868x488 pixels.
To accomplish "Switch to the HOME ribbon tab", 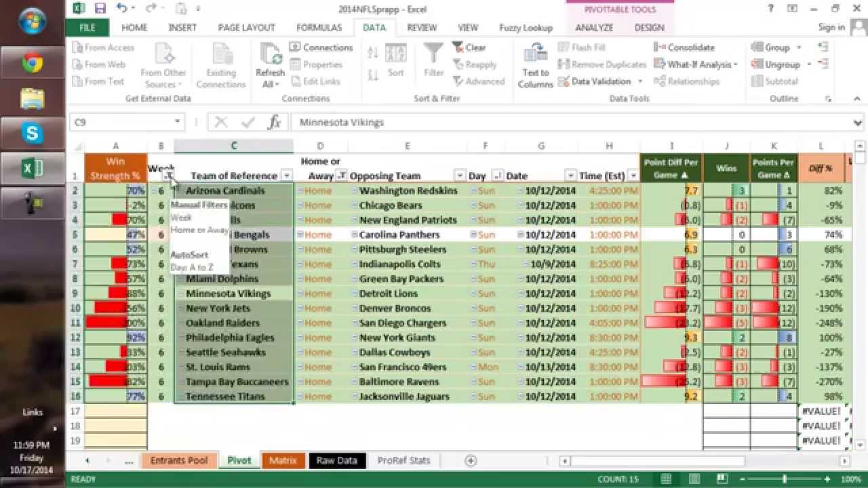I will click(134, 28).
